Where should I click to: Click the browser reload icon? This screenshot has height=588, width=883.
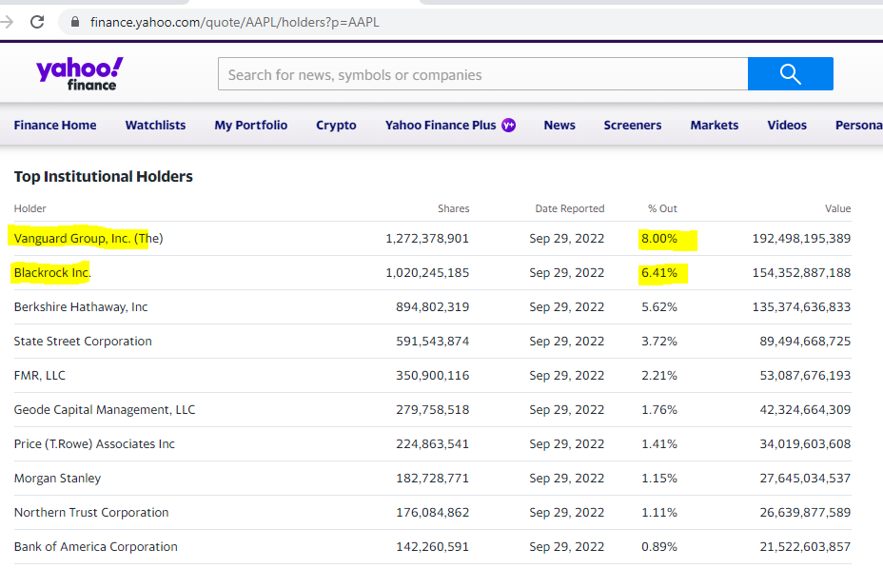[x=37, y=22]
